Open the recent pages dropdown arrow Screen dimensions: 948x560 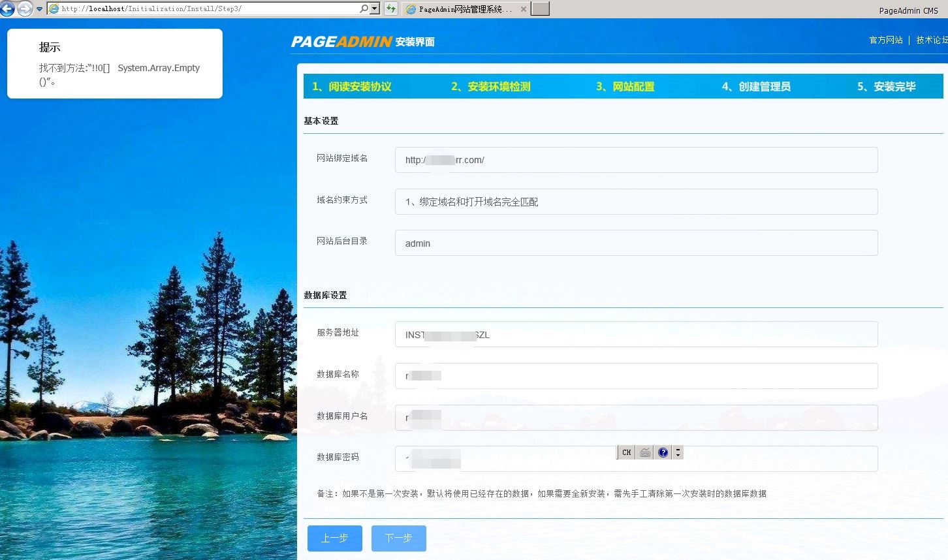(x=39, y=9)
